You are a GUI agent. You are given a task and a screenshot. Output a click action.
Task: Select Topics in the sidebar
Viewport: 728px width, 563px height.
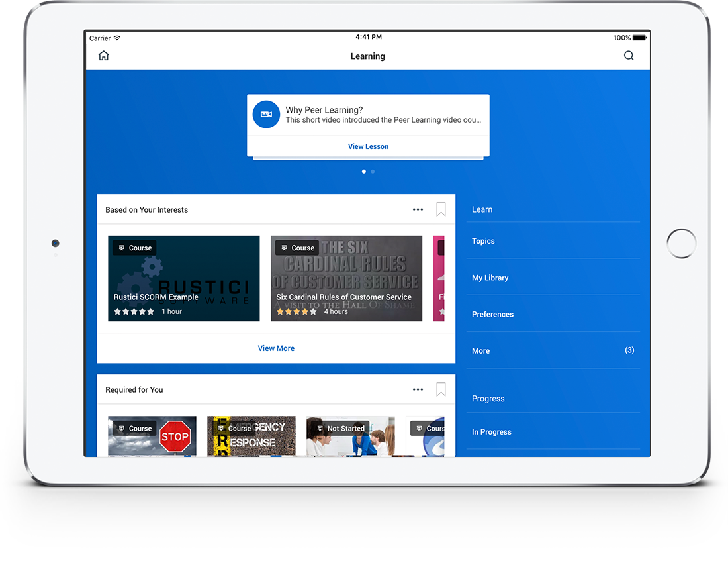483,241
